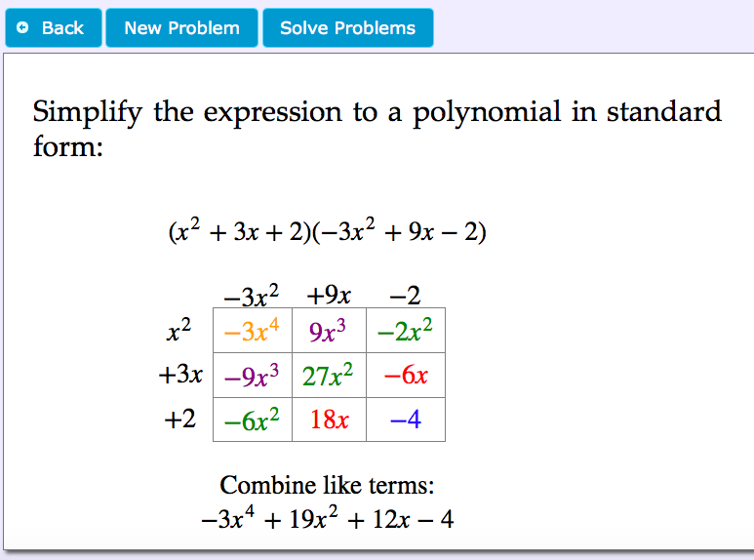
Task: Select the green −2x² table cell
Action: [405, 332]
